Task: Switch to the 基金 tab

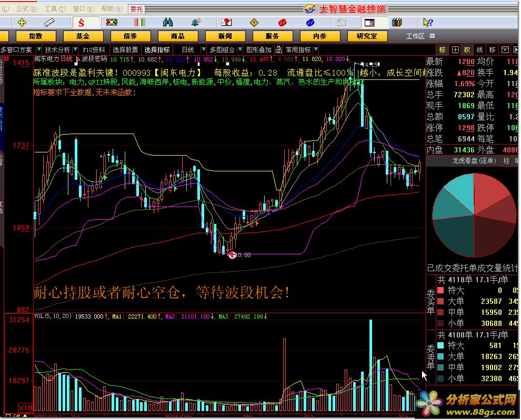Action: [83, 36]
